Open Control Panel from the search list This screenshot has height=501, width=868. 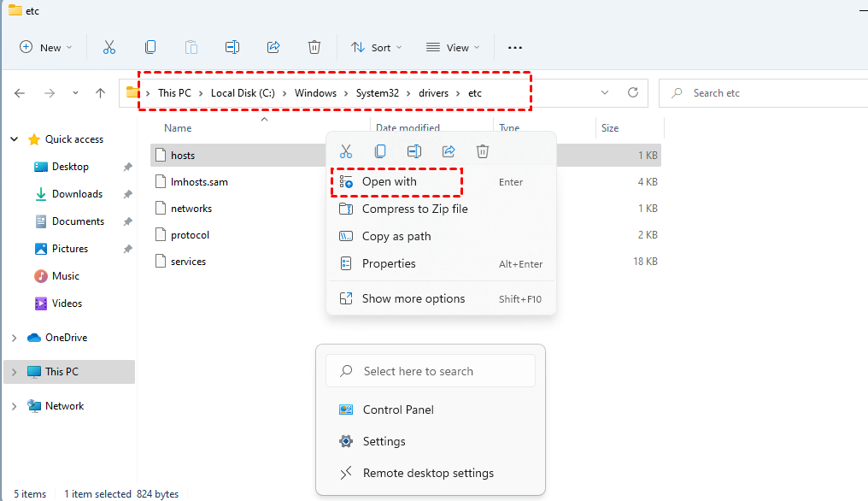pos(398,410)
